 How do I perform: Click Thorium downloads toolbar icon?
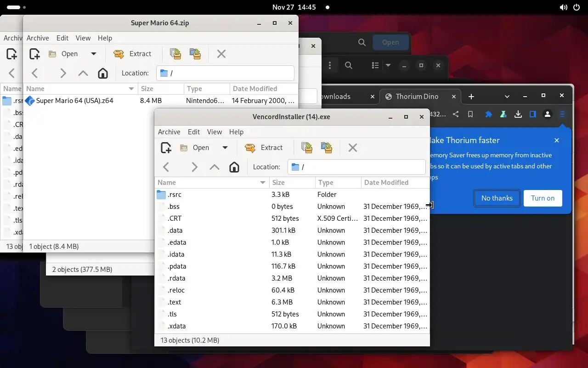click(x=518, y=115)
